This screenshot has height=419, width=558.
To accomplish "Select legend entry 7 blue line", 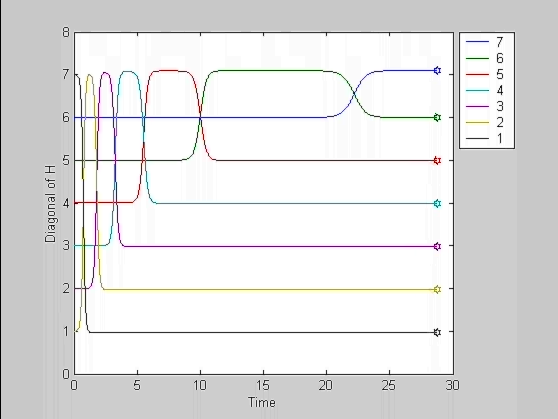I will (485, 42).
